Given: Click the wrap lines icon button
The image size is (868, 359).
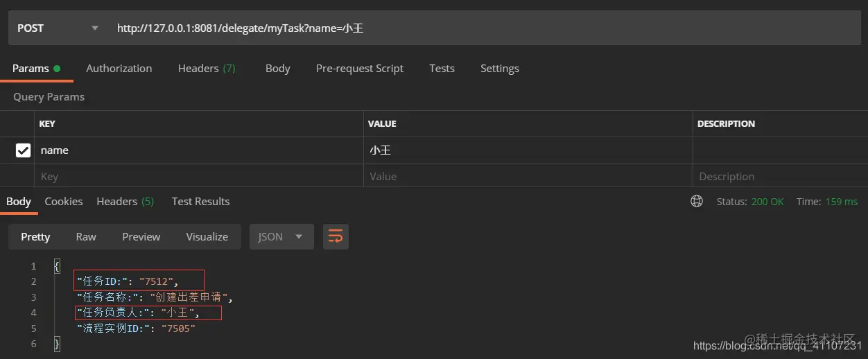Looking at the screenshot, I should [x=336, y=236].
